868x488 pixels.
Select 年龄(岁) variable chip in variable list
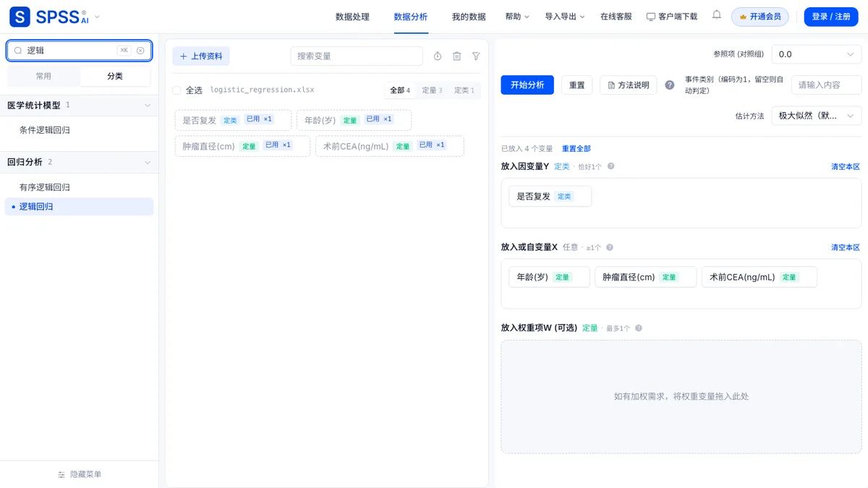[x=354, y=120]
